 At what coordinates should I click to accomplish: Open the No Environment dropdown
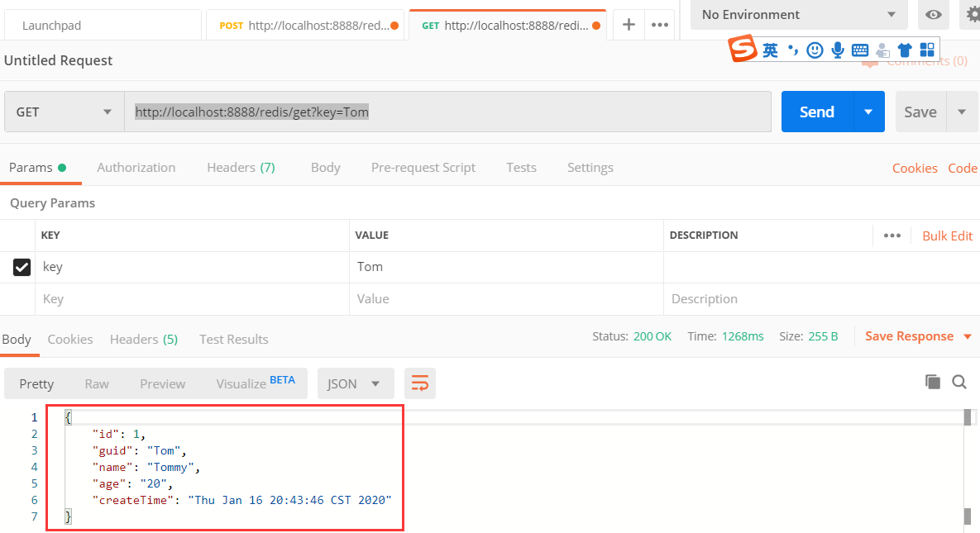[x=798, y=14]
